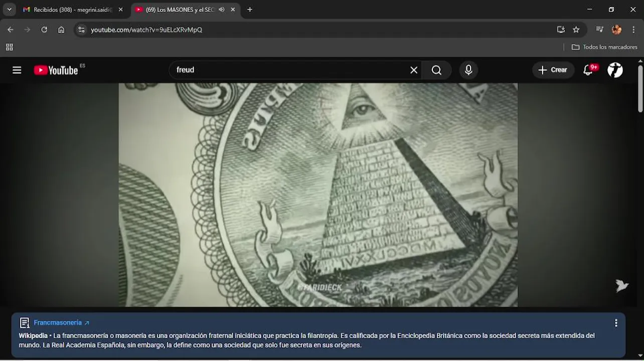Open the Chrome tab search dropdown
The height and width of the screenshot is (361, 644).
pyautogui.click(x=9, y=10)
